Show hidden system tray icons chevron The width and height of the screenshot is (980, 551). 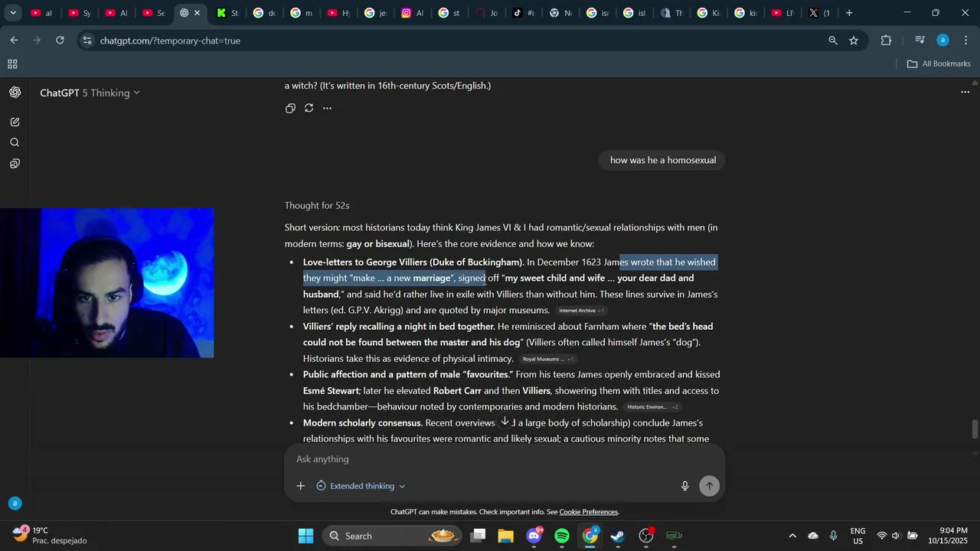point(792,536)
